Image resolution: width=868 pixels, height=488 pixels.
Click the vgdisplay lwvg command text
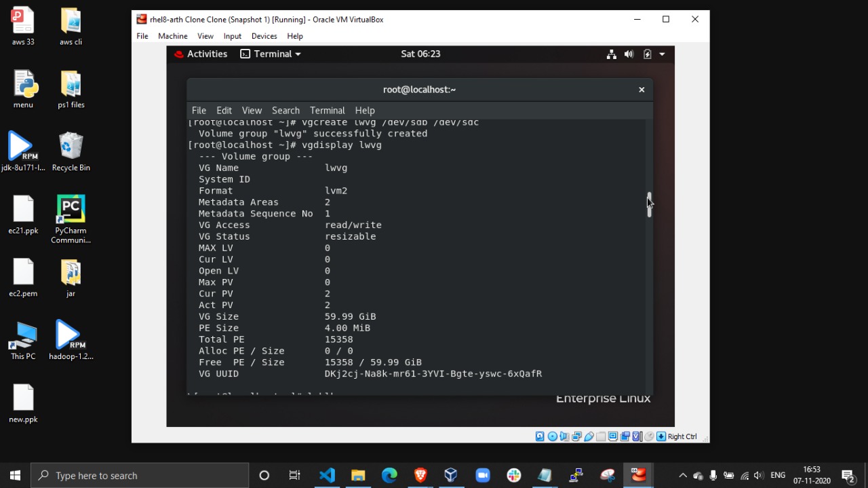[342, 145]
